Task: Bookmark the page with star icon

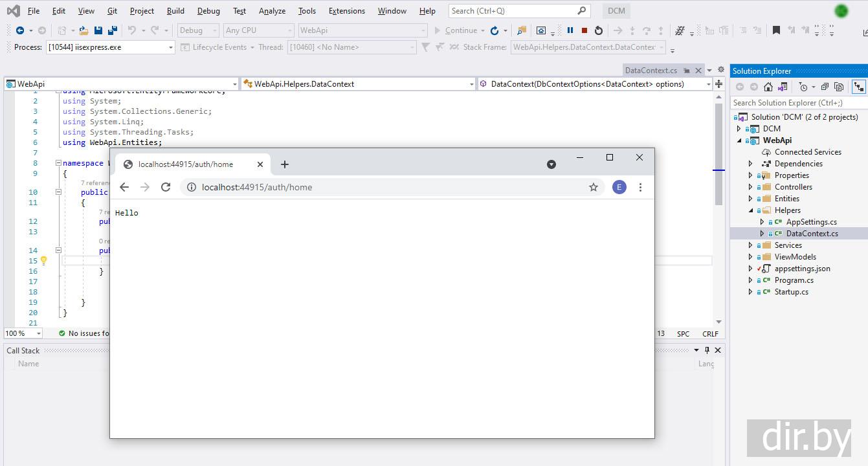Action: (593, 187)
